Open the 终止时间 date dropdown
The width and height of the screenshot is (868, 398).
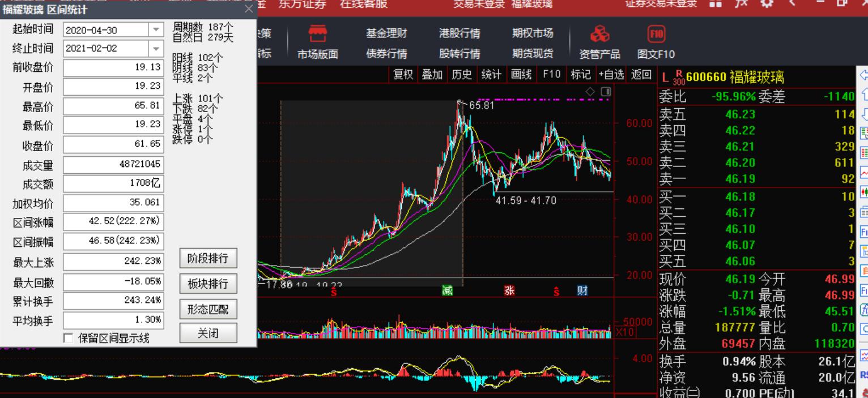click(155, 49)
